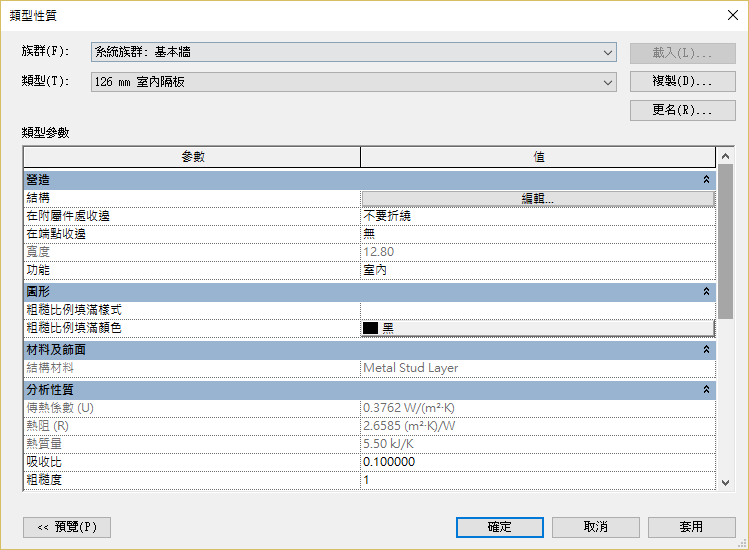Select the 在端點收邊 value 無
This screenshot has width=749, height=550.
click(x=538, y=234)
